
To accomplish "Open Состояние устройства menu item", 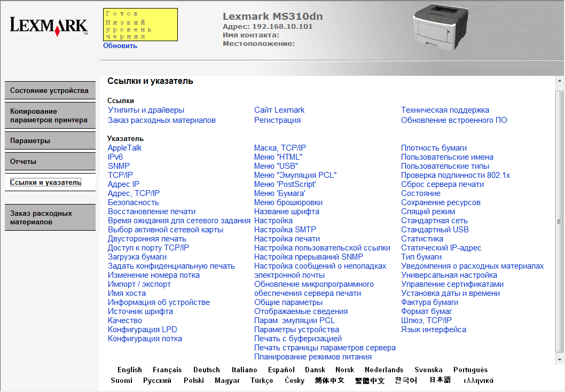I will [x=50, y=90].
